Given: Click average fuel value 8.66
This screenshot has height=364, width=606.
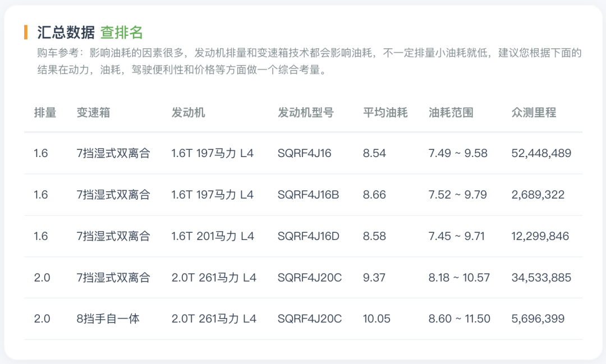Looking at the screenshot, I should (x=374, y=195).
